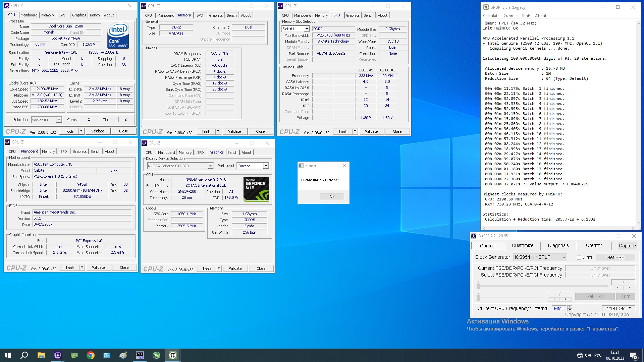
Task: Open the Perf Level Current dropdown
Action: [x=266, y=166]
